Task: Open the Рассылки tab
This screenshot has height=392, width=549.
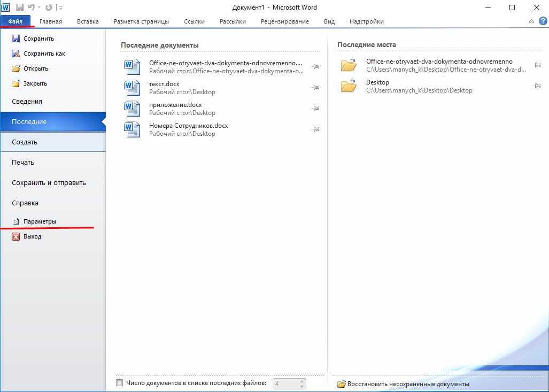Action: [x=233, y=21]
